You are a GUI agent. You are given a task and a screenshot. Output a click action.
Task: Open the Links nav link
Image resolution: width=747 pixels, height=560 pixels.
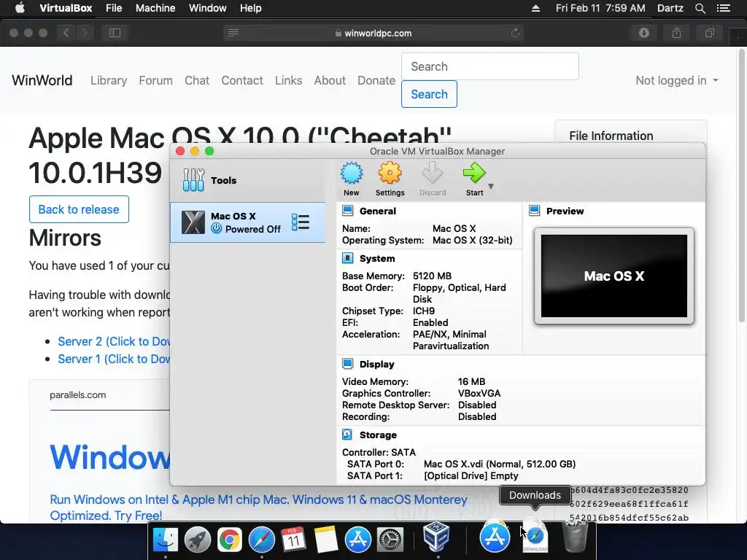click(x=288, y=80)
